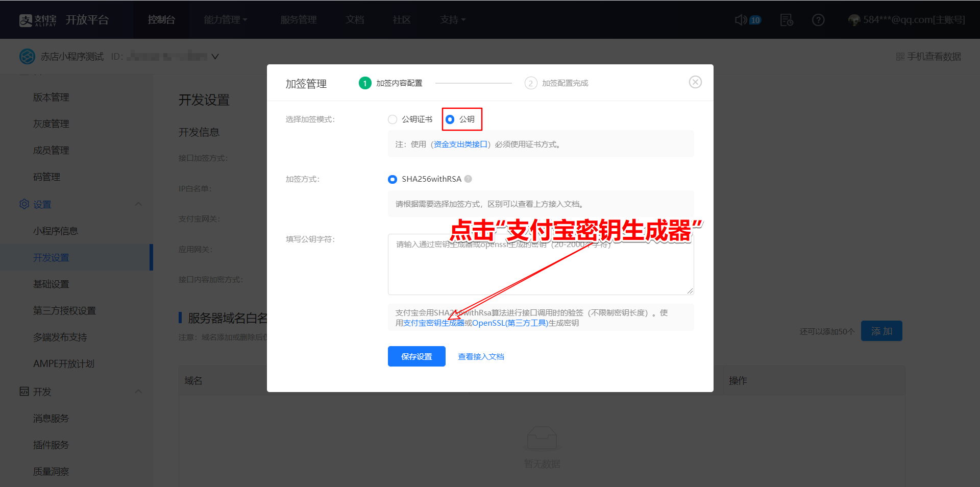Open the 控制台 tab
980x487 pixels.
click(x=161, y=20)
